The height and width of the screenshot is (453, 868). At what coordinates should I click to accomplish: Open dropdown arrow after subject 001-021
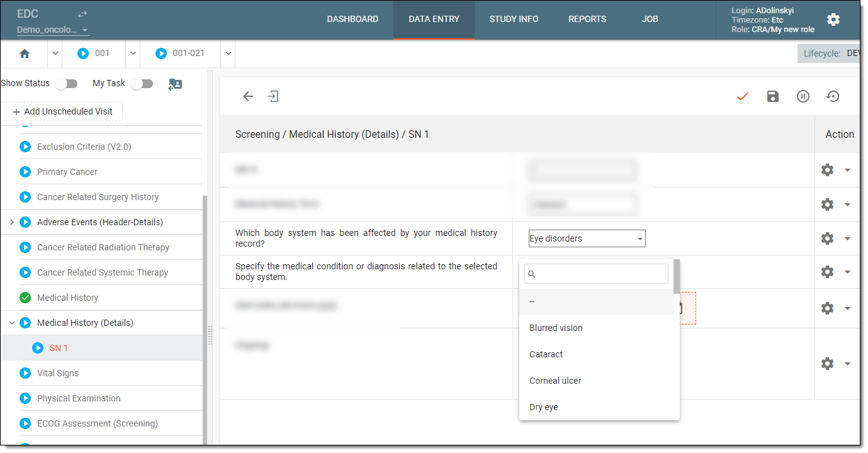tap(228, 53)
